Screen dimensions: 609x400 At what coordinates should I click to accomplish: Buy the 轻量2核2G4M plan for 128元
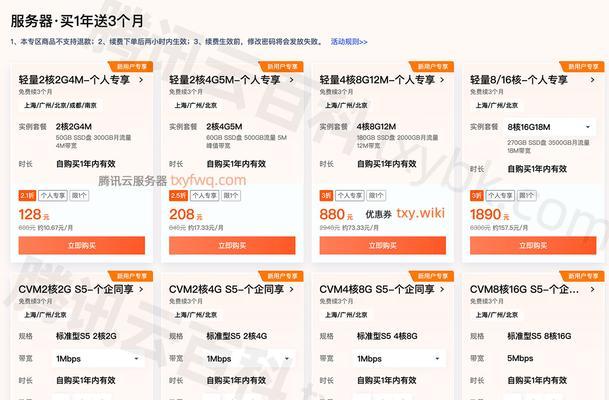(82, 245)
